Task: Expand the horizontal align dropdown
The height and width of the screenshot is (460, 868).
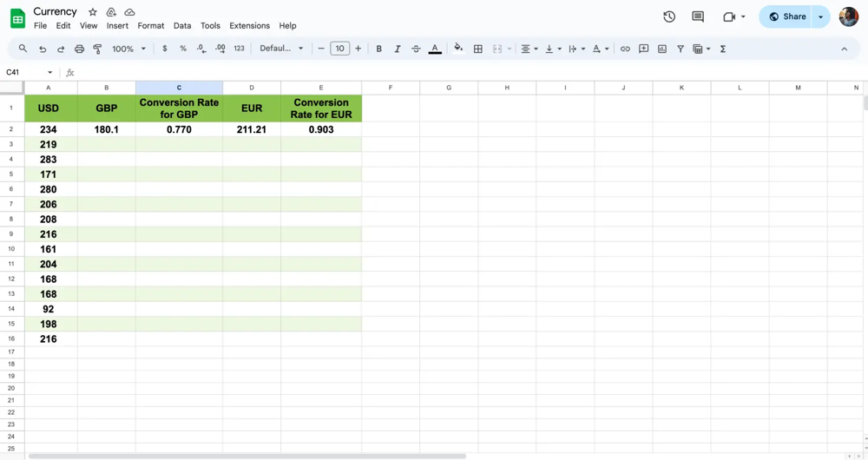Action: point(529,49)
